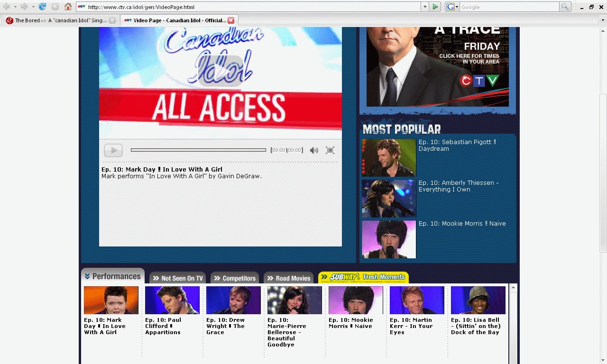The width and height of the screenshot is (607, 364).
Task: Select the Not Seen On TV tab
Action: coord(178,278)
